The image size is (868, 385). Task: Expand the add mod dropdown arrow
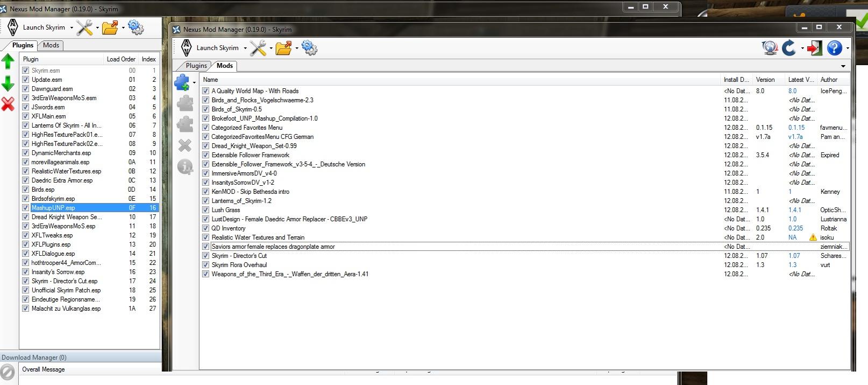(x=194, y=83)
